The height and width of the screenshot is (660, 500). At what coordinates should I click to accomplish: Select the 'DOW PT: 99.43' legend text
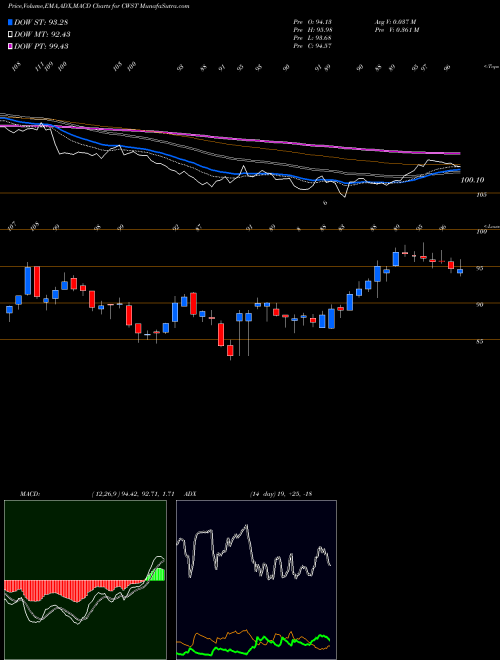[x=41, y=46]
